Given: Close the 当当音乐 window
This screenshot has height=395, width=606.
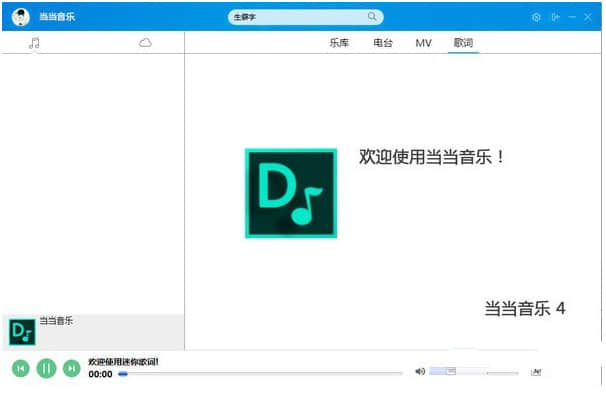Looking at the screenshot, I should click(x=588, y=17).
